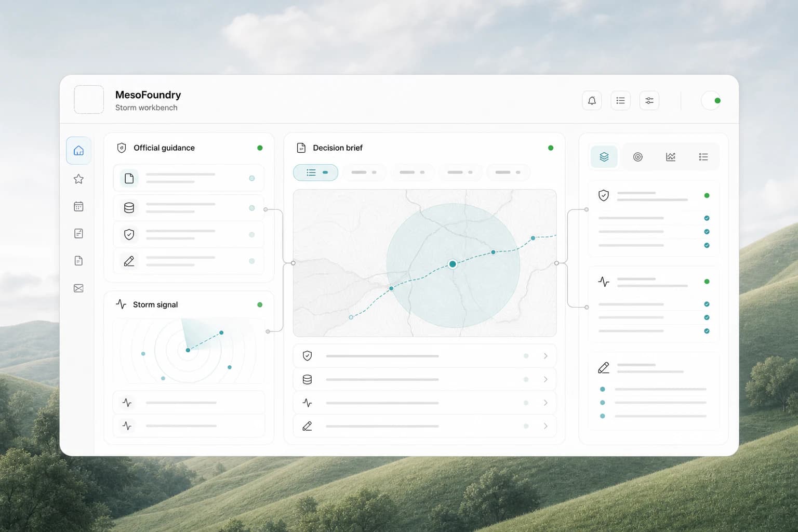Select the database row in Official guidance
Screen dimensions: 798x532
(x=189, y=208)
